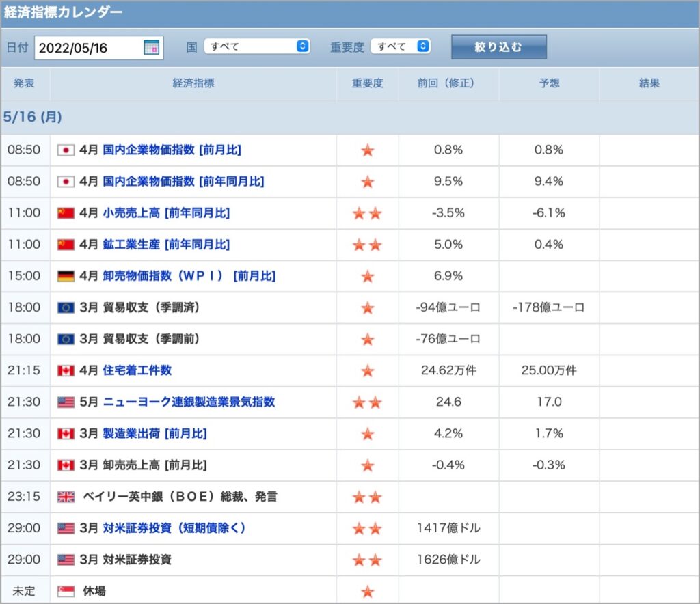Open the calendar date picker icon
The width and height of the screenshot is (700, 604).
click(151, 47)
